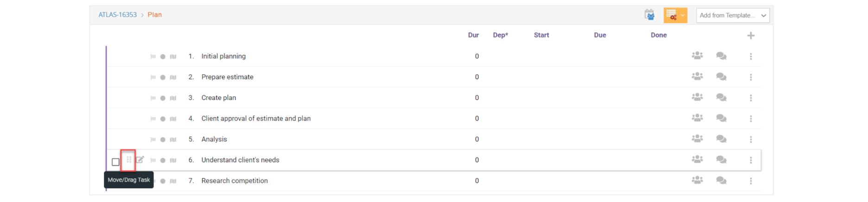Open comments icon for Prepare estimate
The height and width of the screenshot is (202, 868).
[721, 76]
